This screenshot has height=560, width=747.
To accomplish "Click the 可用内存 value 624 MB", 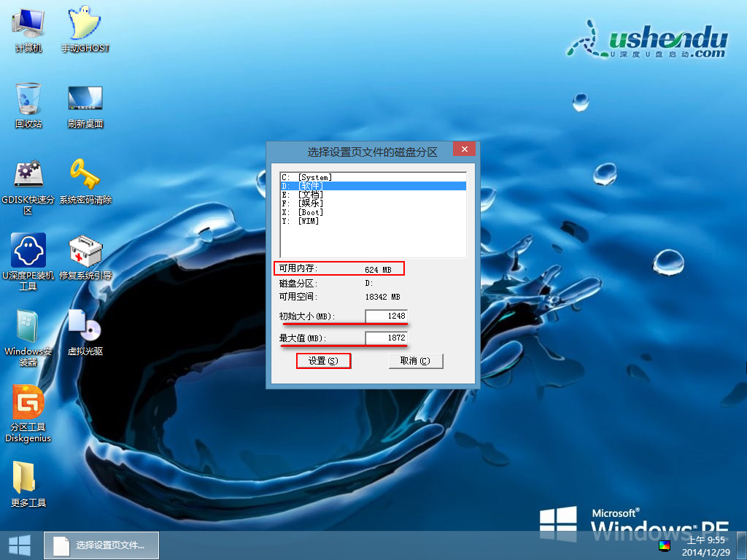I will [x=379, y=270].
